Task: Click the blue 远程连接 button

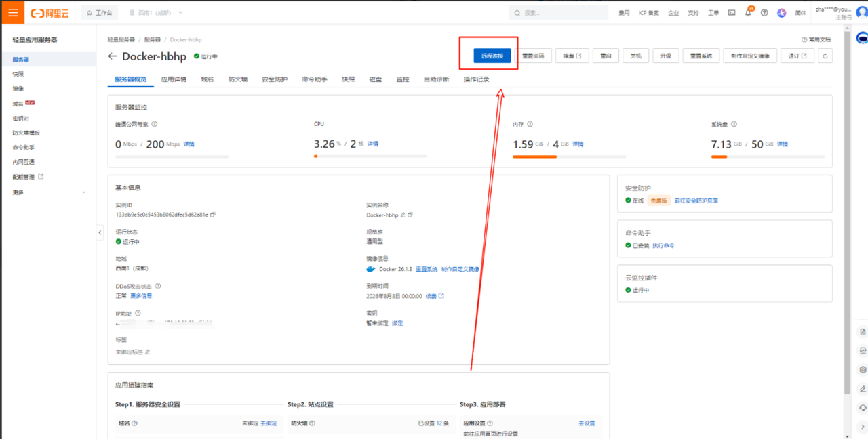Action: coord(492,56)
